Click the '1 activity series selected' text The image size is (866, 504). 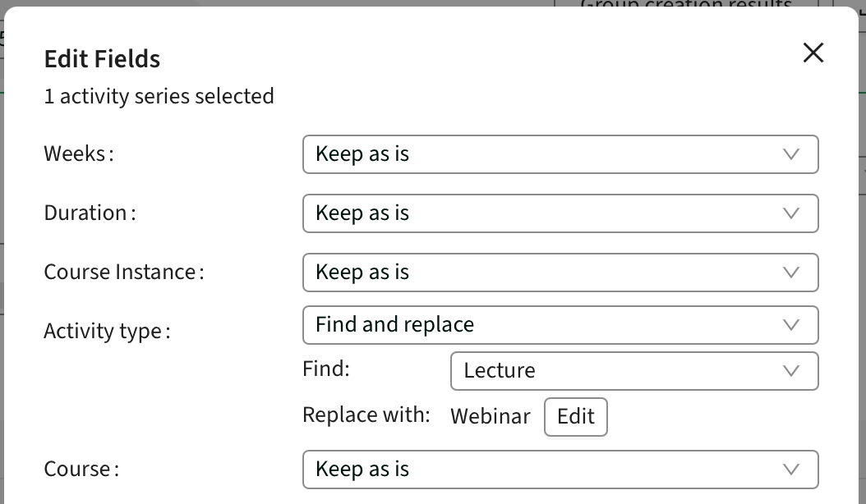[159, 97]
